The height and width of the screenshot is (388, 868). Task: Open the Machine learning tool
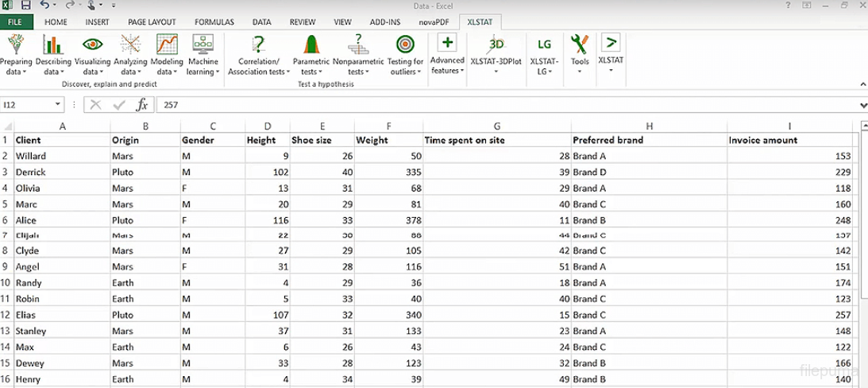click(203, 45)
